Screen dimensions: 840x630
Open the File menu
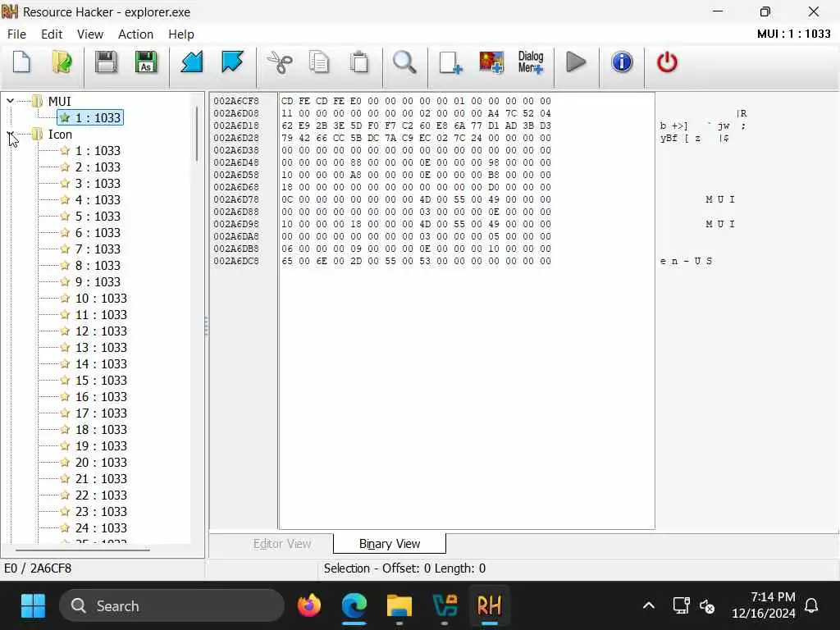16,34
